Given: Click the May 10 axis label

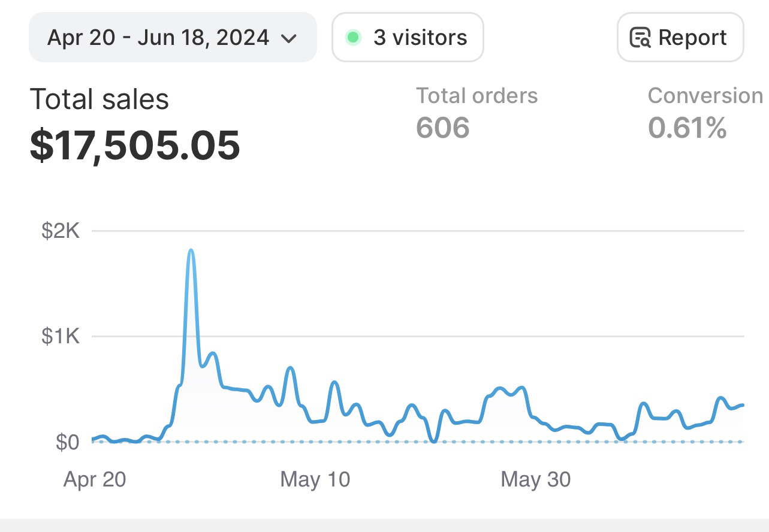Looking at the screenshot, I should tap(315, 479).
